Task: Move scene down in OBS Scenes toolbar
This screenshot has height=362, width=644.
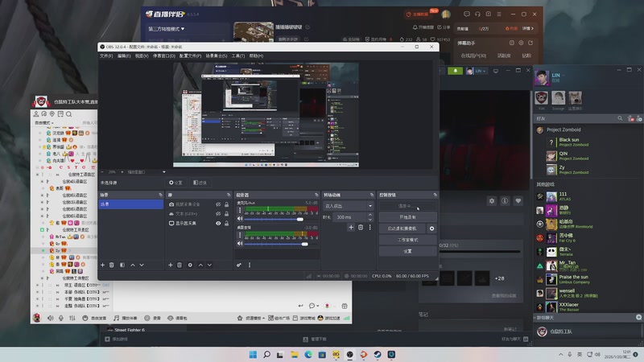Action: tap(142, 265)
